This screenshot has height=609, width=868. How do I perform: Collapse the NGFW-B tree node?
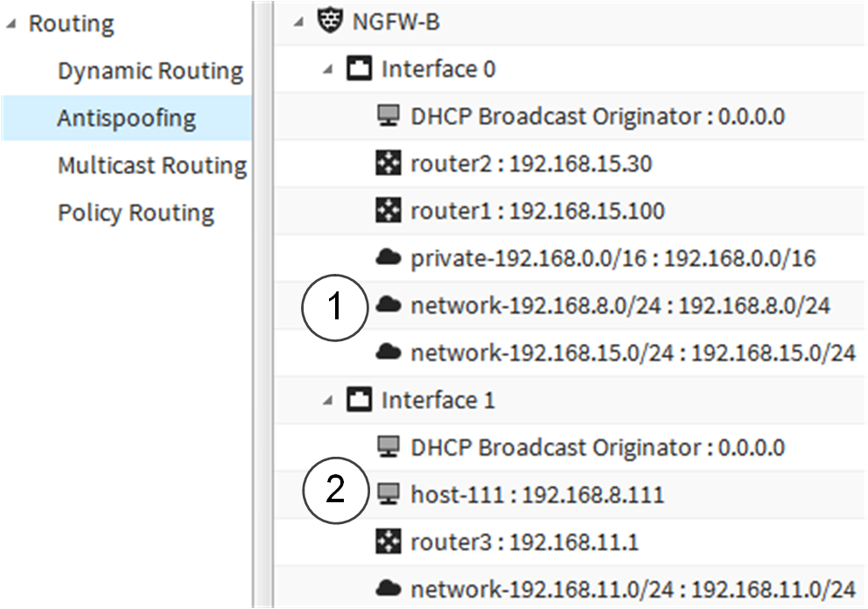pyautogui.click(x=299, y=22)
